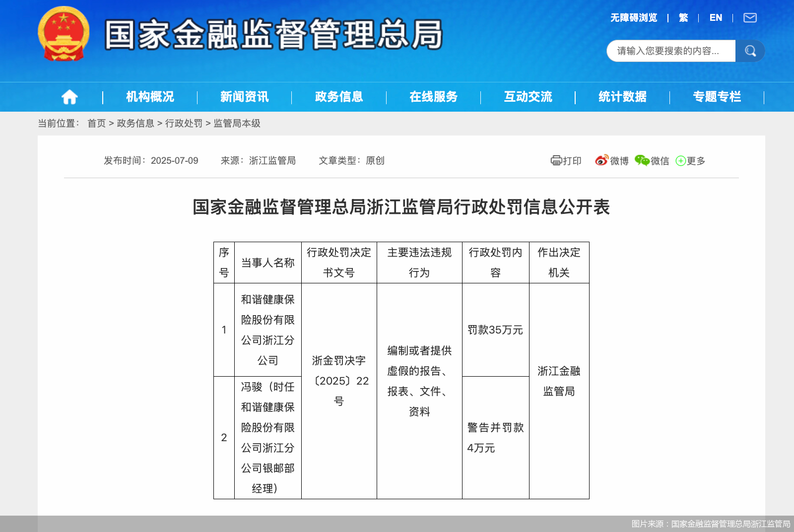794x532 pixels.
Task: Open the 互动交流 menu
Action: (528, 97)
